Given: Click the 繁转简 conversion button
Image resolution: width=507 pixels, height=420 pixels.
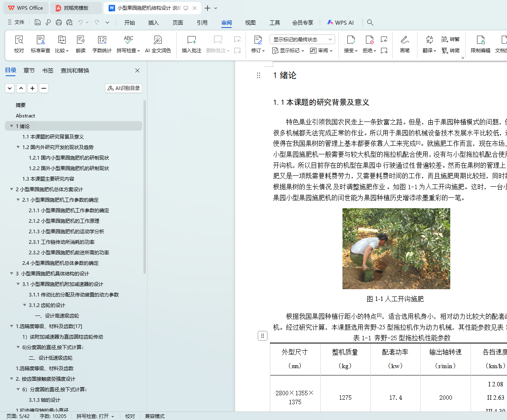Looking at the screenshot, I should pos(451,51).
